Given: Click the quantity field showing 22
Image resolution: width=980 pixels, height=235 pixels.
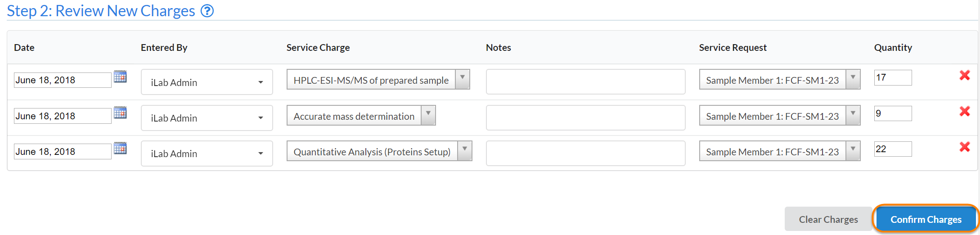Looking at the screenshot, I should click(x=892, y=149).
